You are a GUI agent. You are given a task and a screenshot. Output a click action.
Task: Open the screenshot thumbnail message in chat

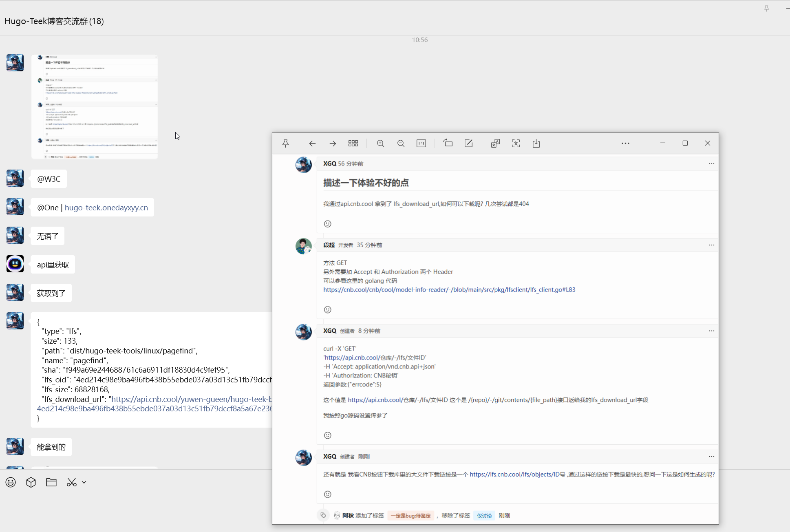coord(95,107)
